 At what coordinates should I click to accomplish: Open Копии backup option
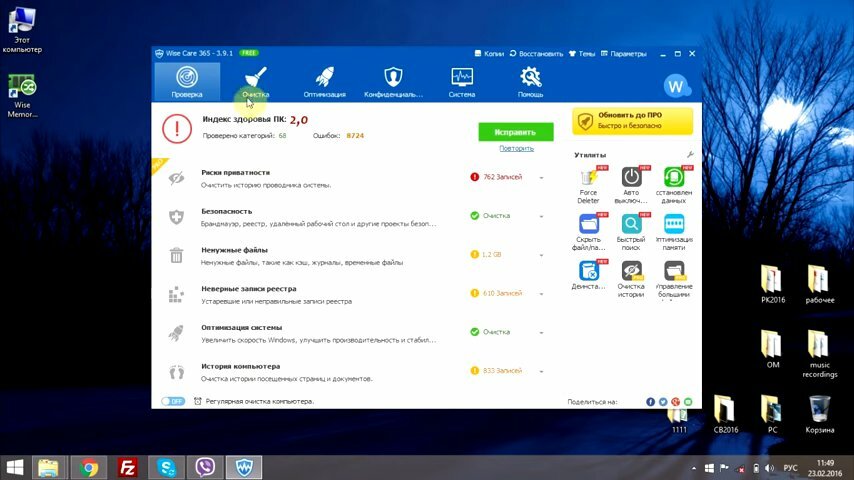(489, 53)
